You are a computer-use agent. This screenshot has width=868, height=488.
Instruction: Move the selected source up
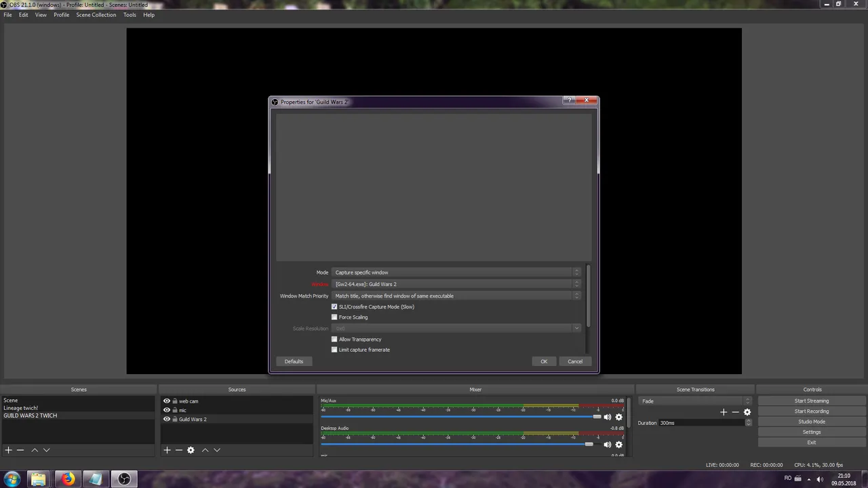point(205,450)
